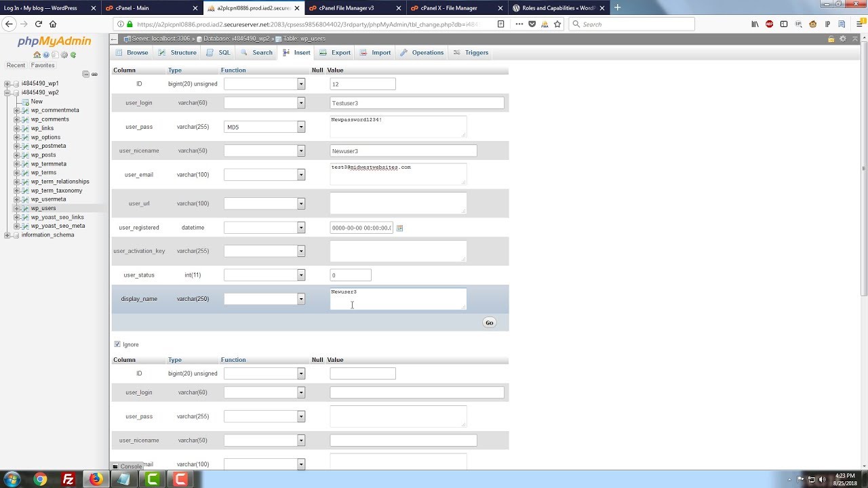Click the ID value field containing 12

click(x=363, y=84)
